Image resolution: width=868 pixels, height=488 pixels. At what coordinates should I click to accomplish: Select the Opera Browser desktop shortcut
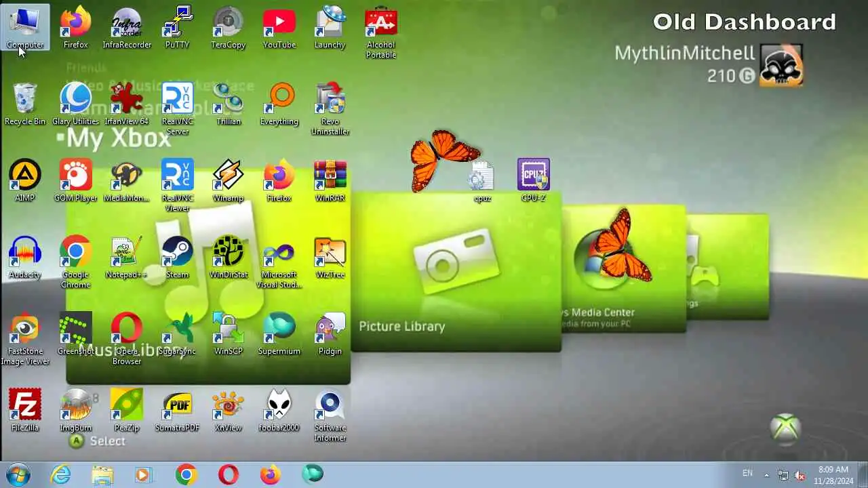(x=127, y=339)
